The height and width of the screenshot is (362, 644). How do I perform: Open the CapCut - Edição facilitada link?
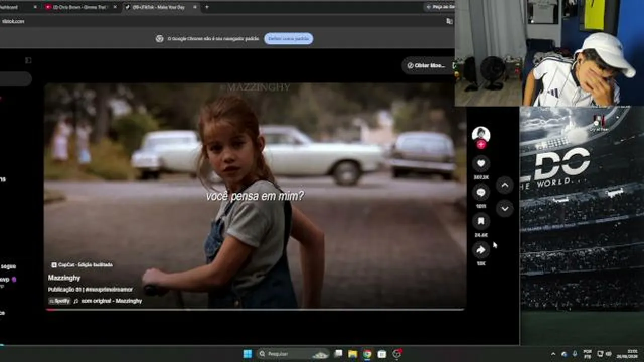pyautogui.click(x=82, y=264)
